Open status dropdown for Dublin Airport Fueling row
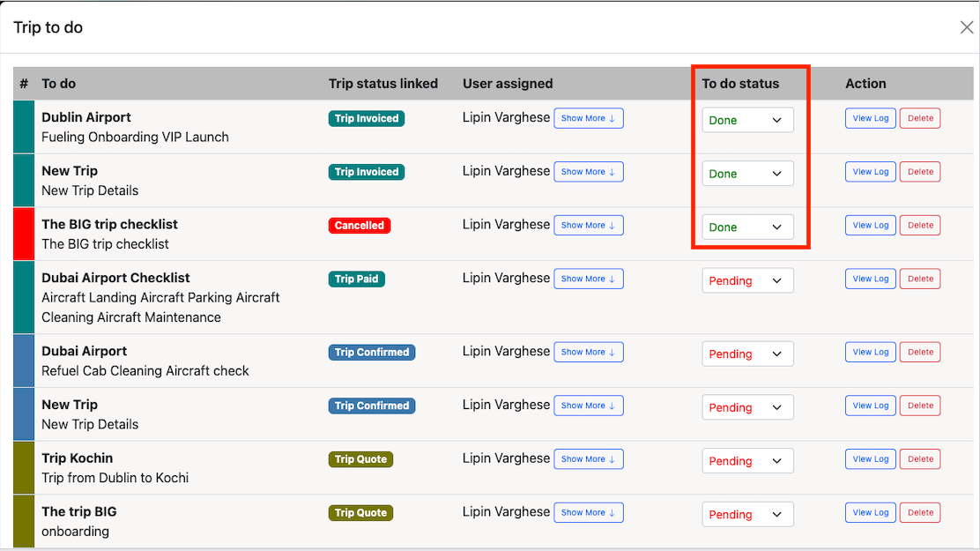This screenshot has height=551, width=980. [747, 121]
